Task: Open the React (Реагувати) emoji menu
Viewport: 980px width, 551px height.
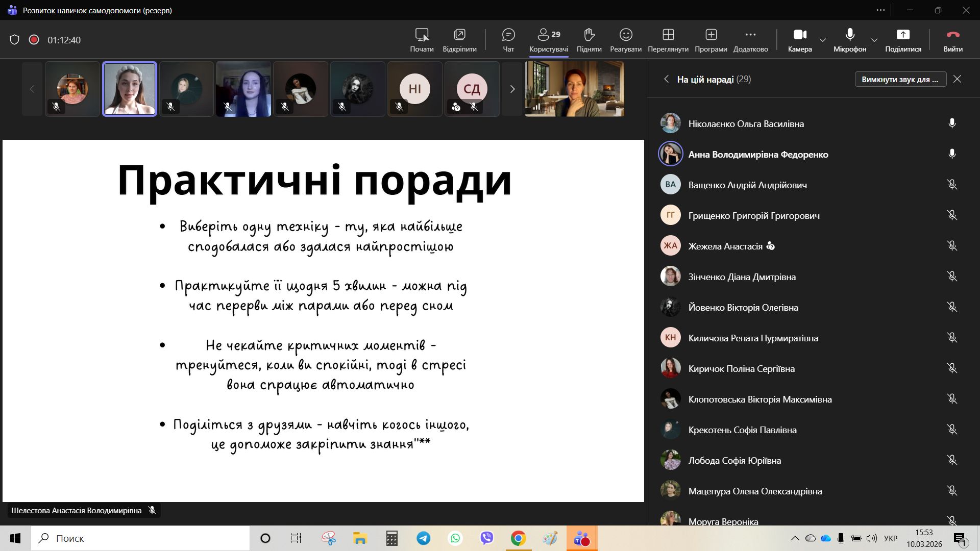Action: [x=626, y=35]
